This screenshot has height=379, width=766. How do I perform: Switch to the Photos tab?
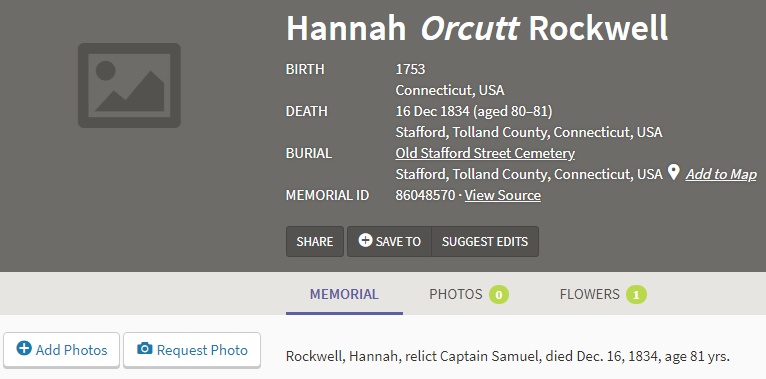468,294
